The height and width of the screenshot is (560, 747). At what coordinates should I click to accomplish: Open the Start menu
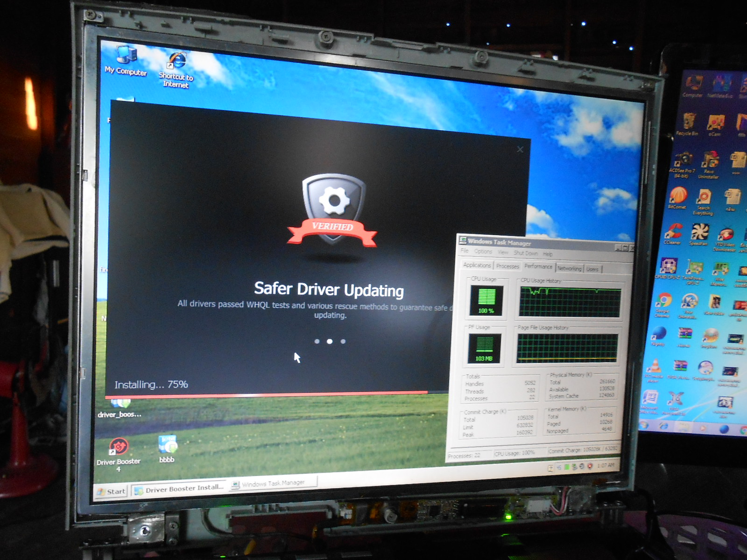(x=111, y=491)
